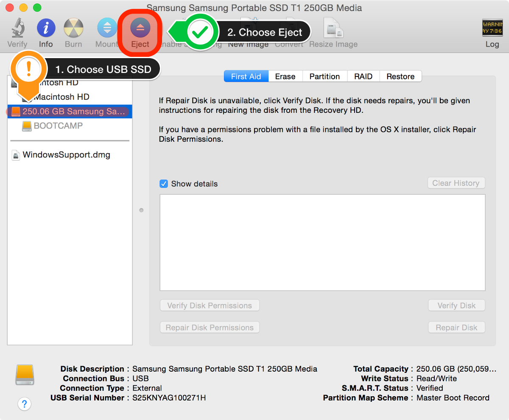
Task: Open the Partition tab
Action: [324, 76]
